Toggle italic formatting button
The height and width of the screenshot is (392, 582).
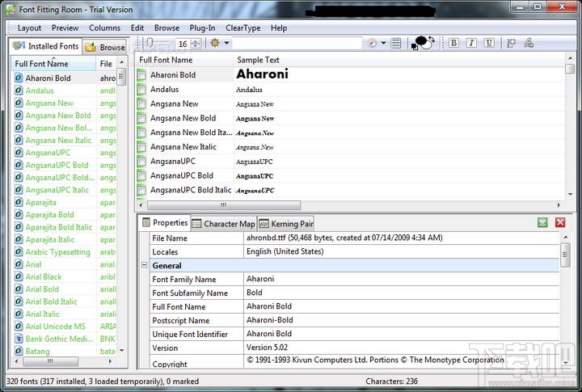pos(471,43)
